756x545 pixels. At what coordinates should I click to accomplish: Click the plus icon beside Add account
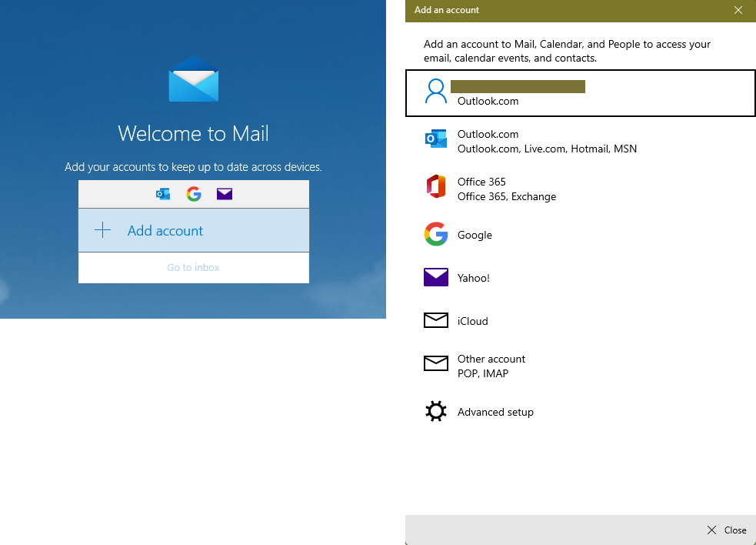click(103, 230)
